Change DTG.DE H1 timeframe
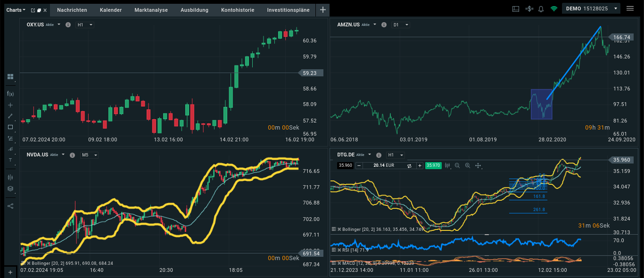 [x=395, y=155]
